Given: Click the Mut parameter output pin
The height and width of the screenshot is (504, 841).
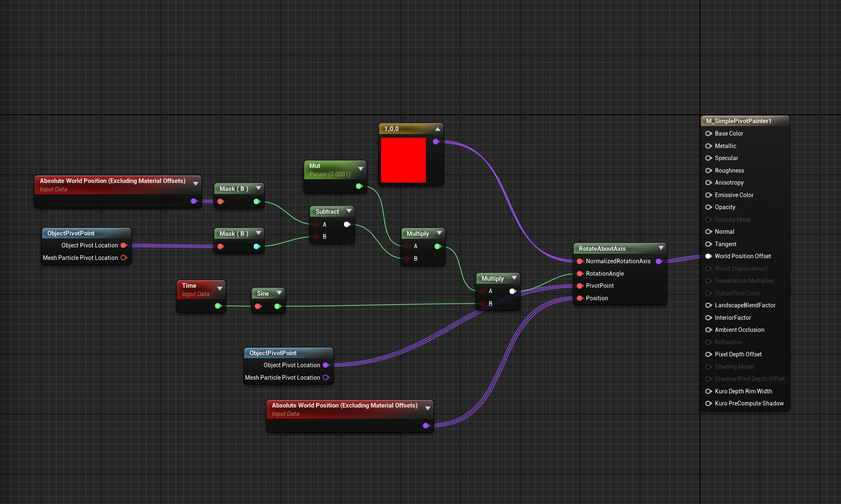Looking at the screenshot, I should pyautogui.click(x=359, y=186).
